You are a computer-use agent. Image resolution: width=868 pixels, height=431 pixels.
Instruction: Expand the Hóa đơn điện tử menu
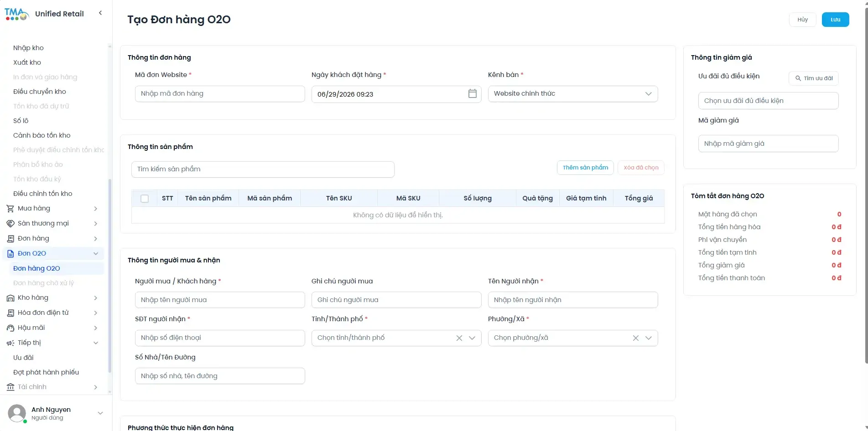tap(96, 313)
